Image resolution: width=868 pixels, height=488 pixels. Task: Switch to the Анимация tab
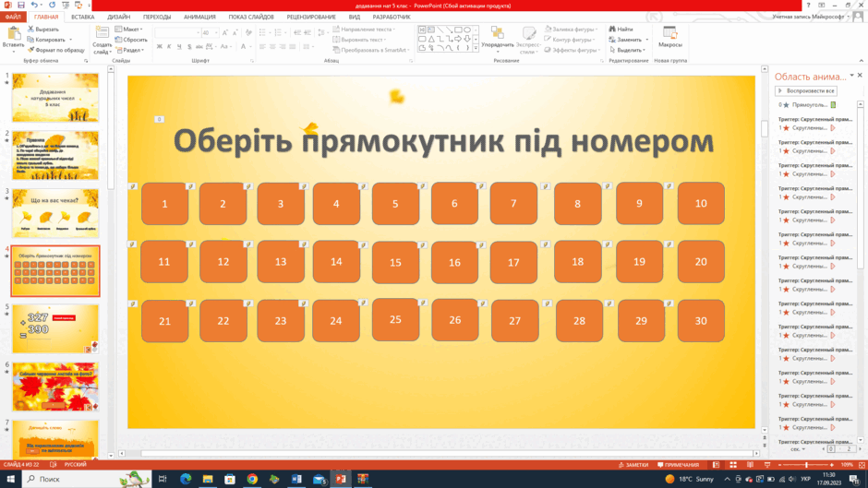pyautogui.click(x=199, y=18)
